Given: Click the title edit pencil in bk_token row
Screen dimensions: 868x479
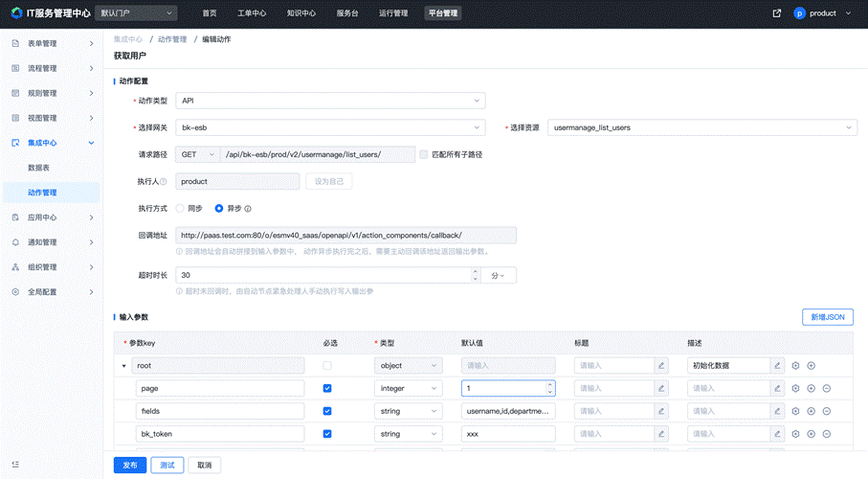Looking at the screenshot, I should pos(661,434).
